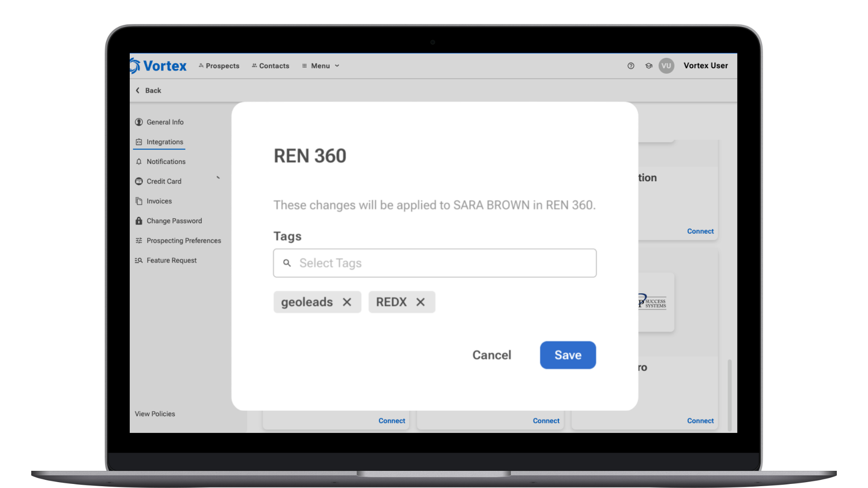Open General Info settings
Image resolution: width=868 pixels, height=488 pixels.
(x=159, y=122)
